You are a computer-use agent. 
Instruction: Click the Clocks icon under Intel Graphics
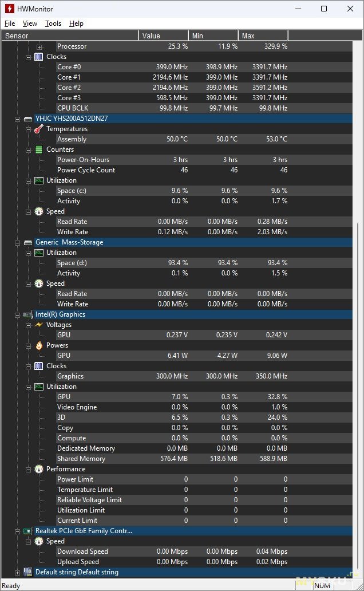39,366
